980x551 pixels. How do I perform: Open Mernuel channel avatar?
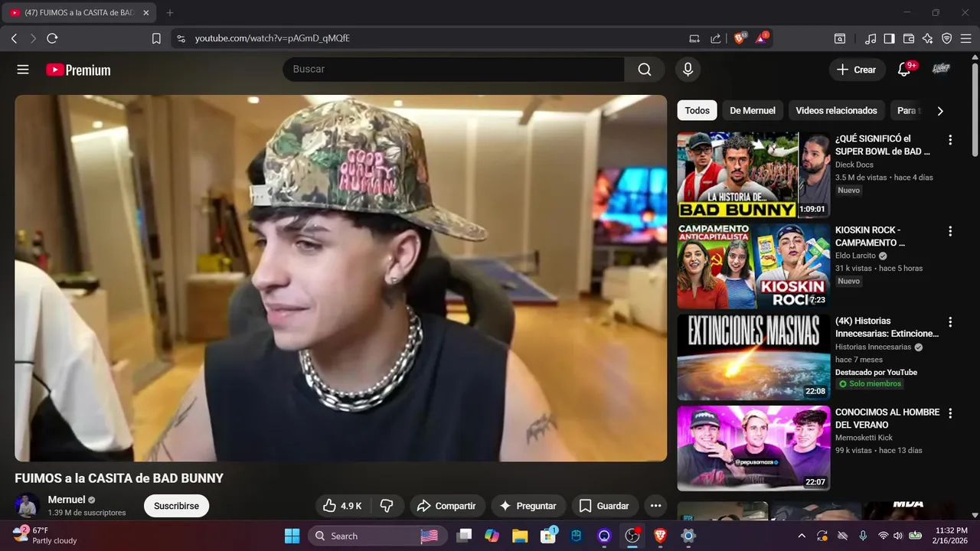tap(27, 505)
